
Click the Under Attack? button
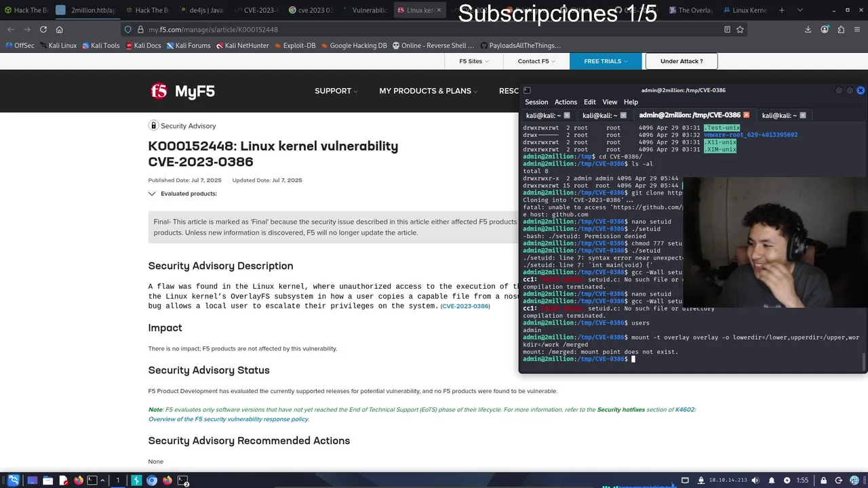pos(681,61)
